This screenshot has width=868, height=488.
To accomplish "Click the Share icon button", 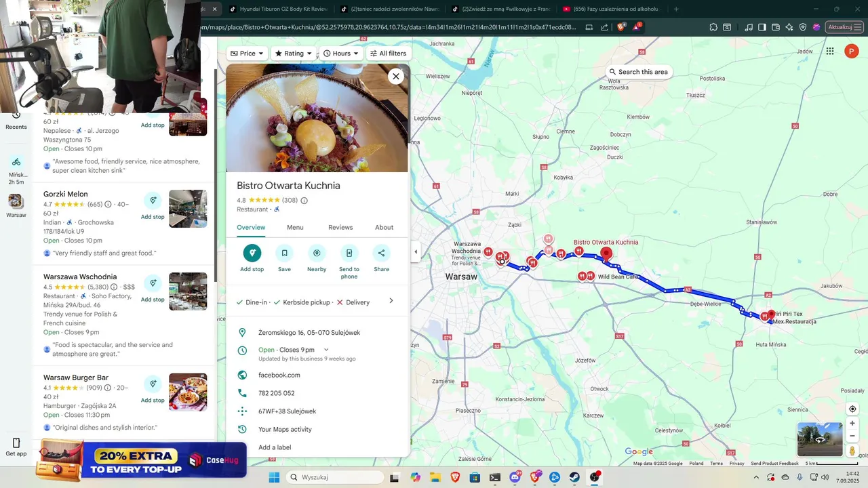I will (x=381, y=253).
